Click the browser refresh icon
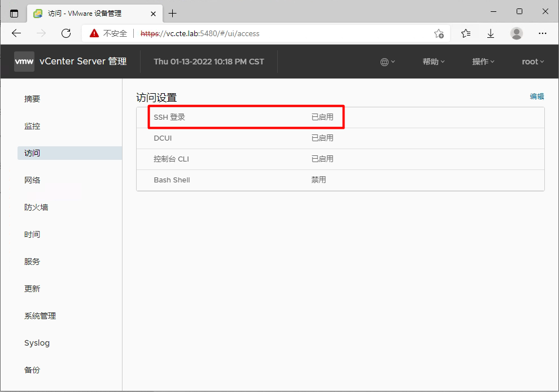Screen dimensions: 559x392 click(66, 33)
